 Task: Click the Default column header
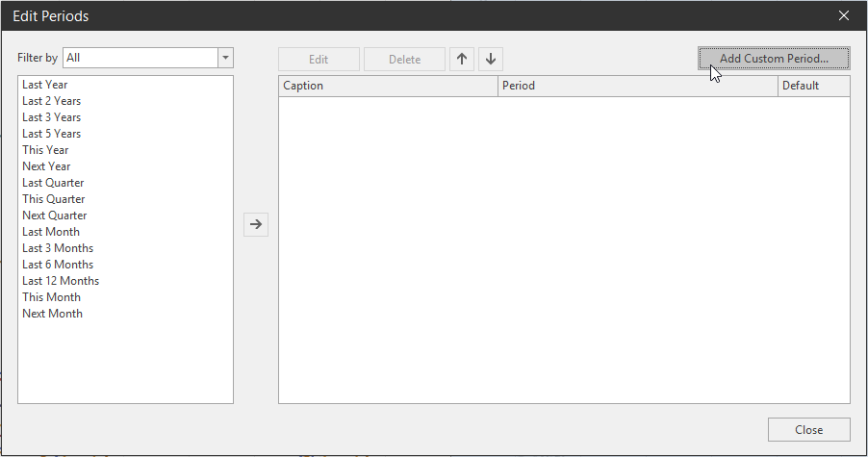point(814,86)
